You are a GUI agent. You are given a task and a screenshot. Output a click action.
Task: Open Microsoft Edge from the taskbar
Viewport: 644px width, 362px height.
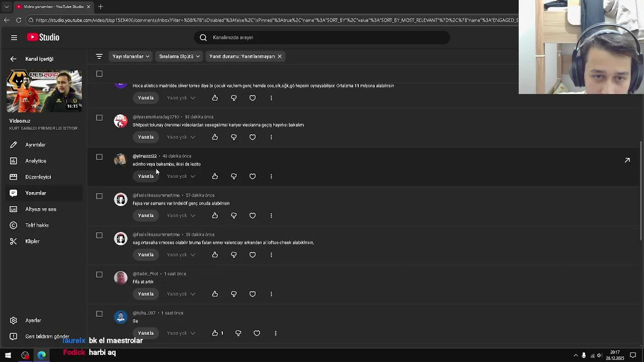tap(41, 355)
